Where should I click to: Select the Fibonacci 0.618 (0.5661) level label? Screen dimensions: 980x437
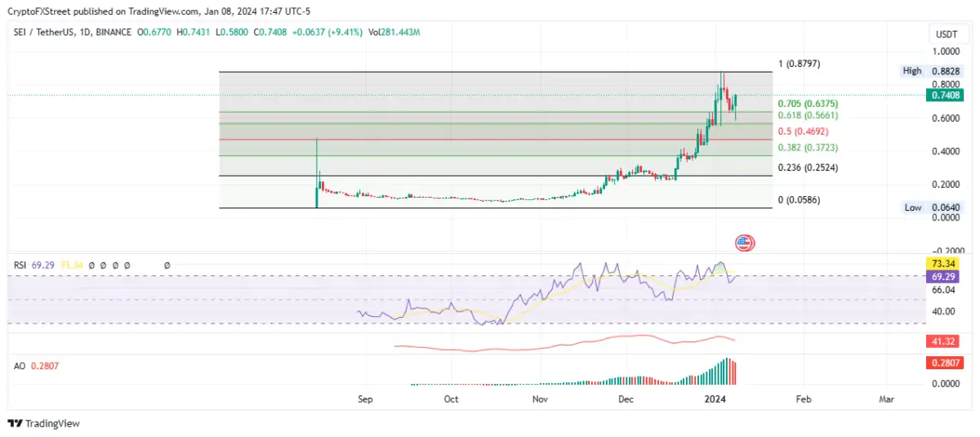[808, 116]
